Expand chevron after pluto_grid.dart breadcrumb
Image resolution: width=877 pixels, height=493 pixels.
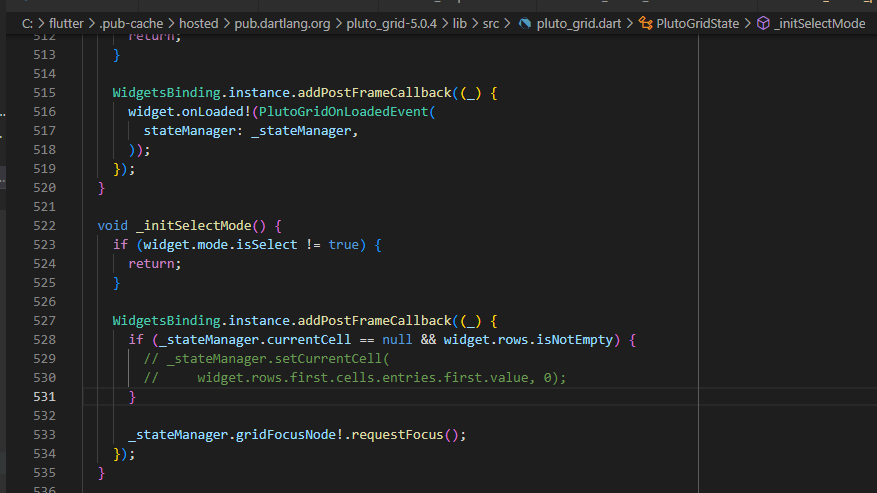630,24
